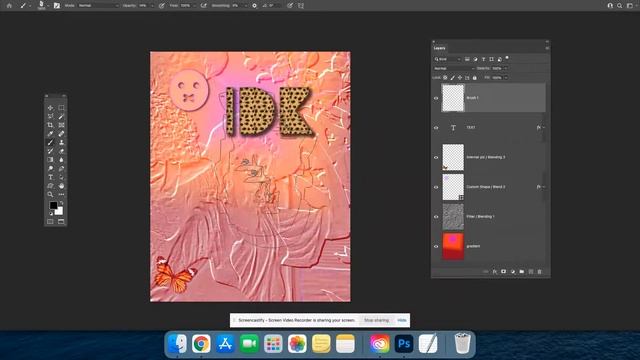
Task: Delete layer with trash icon
Action: 540,271
